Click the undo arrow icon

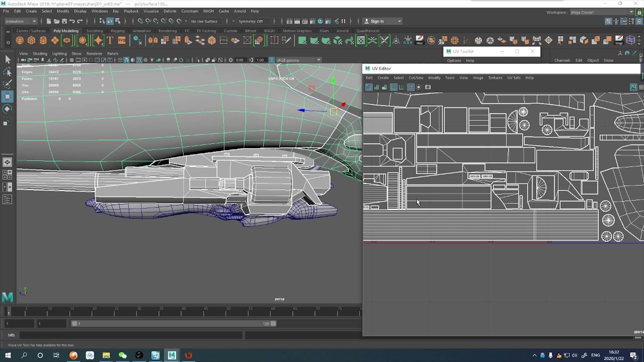click(x=72, y=21)
